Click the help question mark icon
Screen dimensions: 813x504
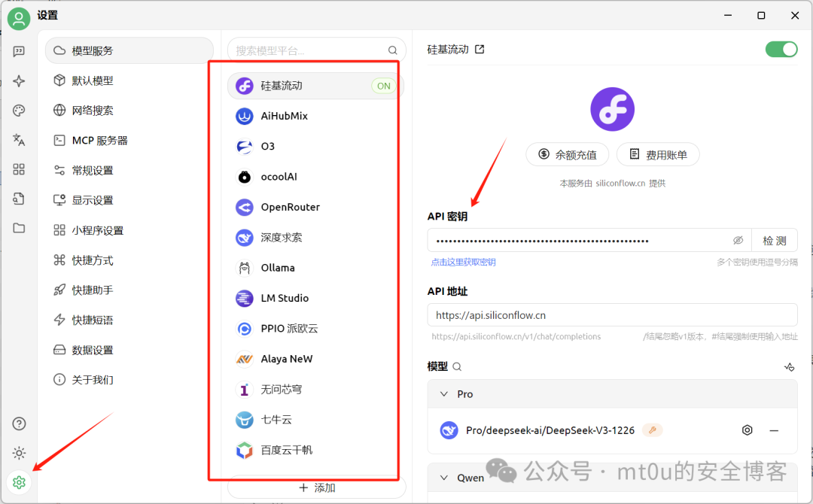click(19, 424)
